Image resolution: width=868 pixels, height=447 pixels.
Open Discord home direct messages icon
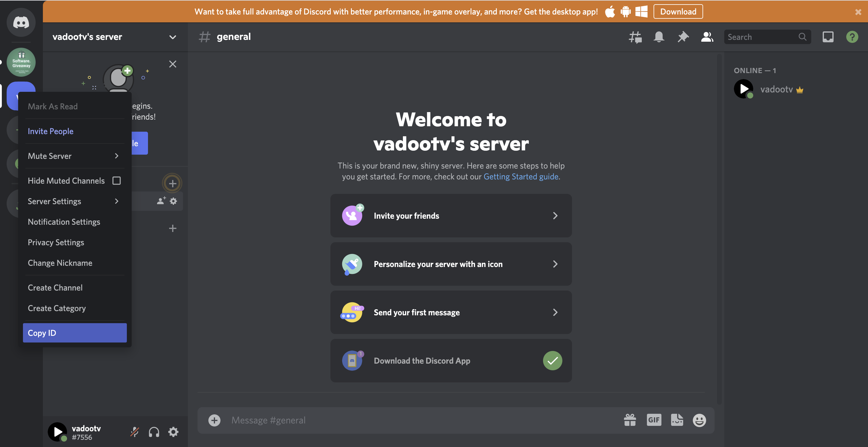pos(21,23)
